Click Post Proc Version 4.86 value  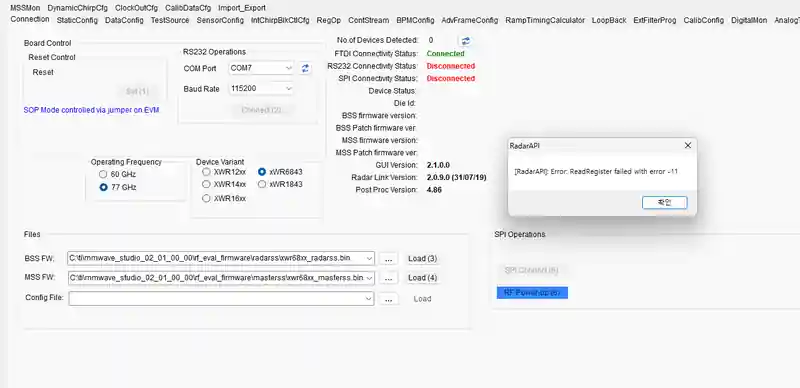434,189
